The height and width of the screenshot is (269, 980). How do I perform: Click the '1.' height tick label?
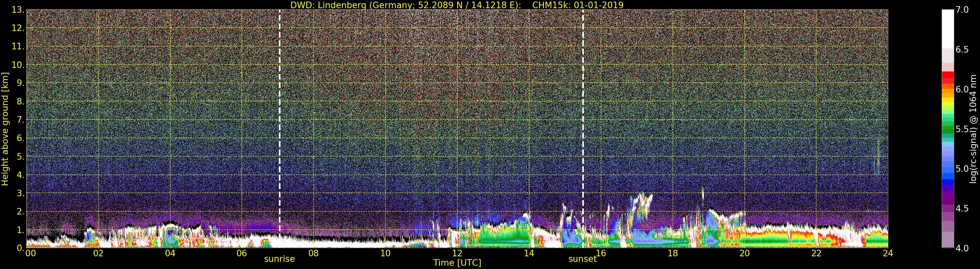coord(21,230)
